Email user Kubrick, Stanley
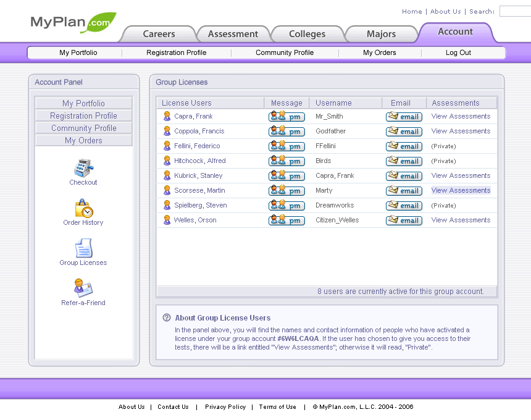Viewport: 531px width, 420px height. (404, 176)
